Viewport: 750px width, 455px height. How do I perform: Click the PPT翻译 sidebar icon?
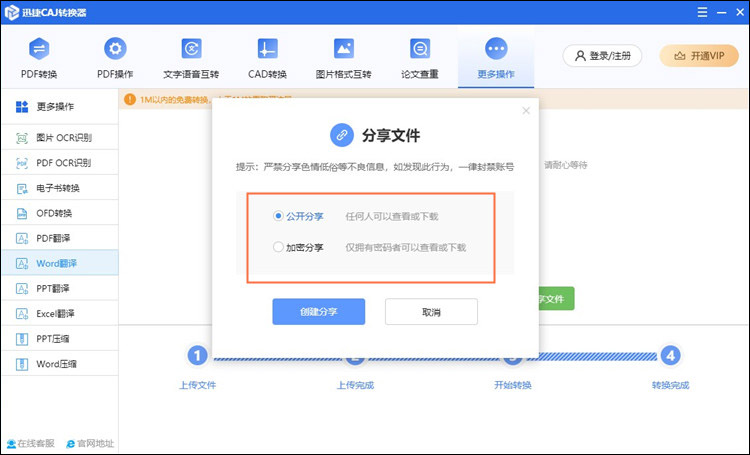coord(22,289)
